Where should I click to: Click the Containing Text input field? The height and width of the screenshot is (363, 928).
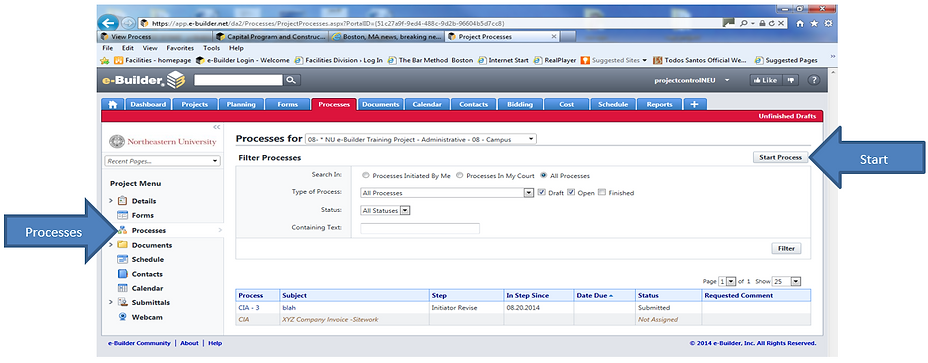[x=420, y=229]
